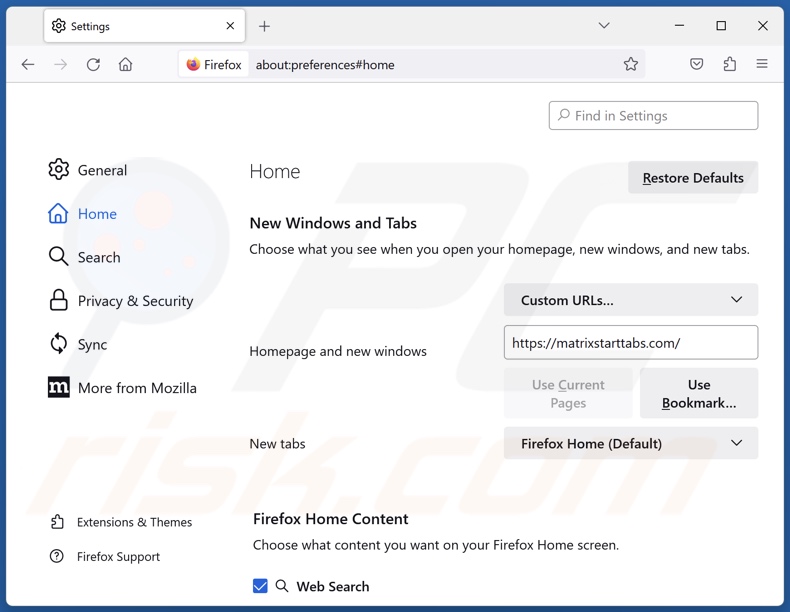Viewport: 790px width, 612px height.
Task: Click the Settings tab title
Action: click(90, 26)
